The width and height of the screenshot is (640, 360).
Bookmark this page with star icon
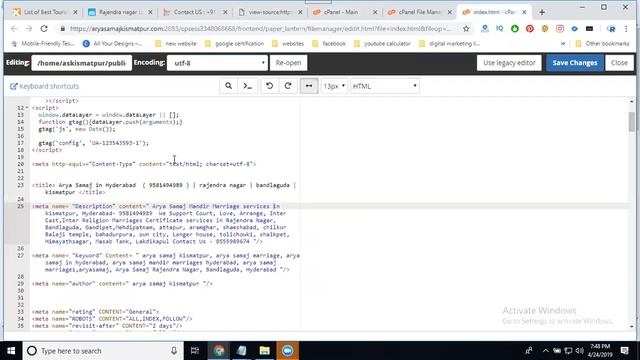[466, 29]
